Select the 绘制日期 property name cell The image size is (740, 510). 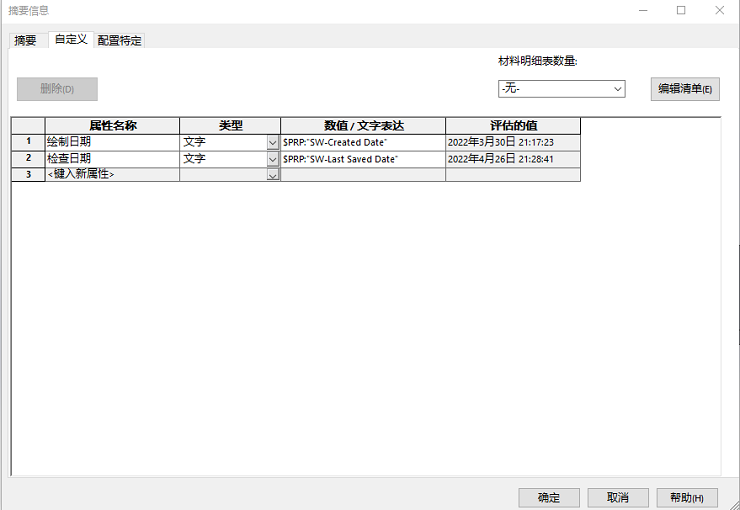click(x=112, y=142)
